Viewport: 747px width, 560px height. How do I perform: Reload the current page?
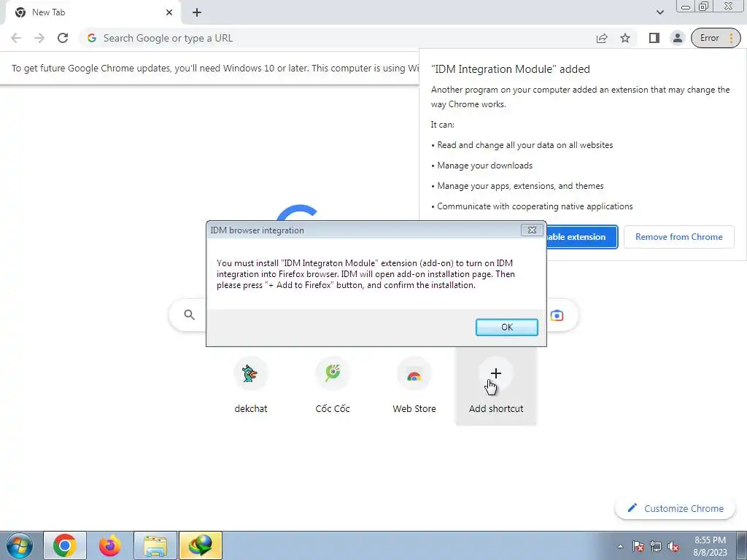(63, 38)
